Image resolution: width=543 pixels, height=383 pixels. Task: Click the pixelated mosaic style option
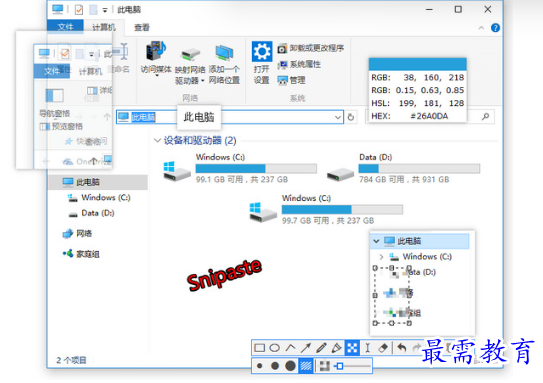pyautogui.click(x=324, y=366)
